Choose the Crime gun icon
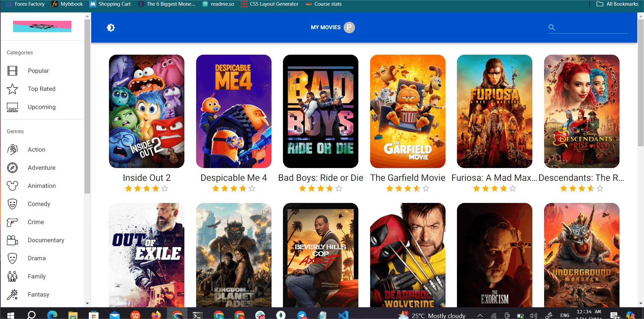Viewport: 644px width, 319px height. 12,222
